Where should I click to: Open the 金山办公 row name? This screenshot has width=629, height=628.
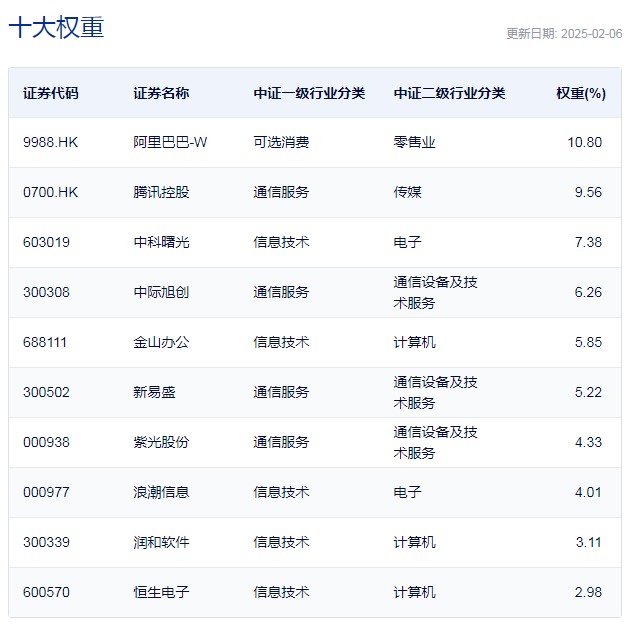pyautogui.click(x=161, y=342)
